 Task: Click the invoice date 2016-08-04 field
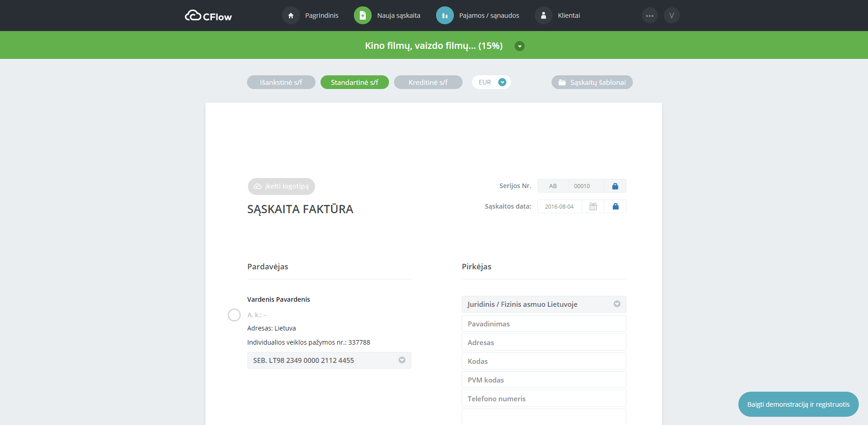(x=559, y=206)
